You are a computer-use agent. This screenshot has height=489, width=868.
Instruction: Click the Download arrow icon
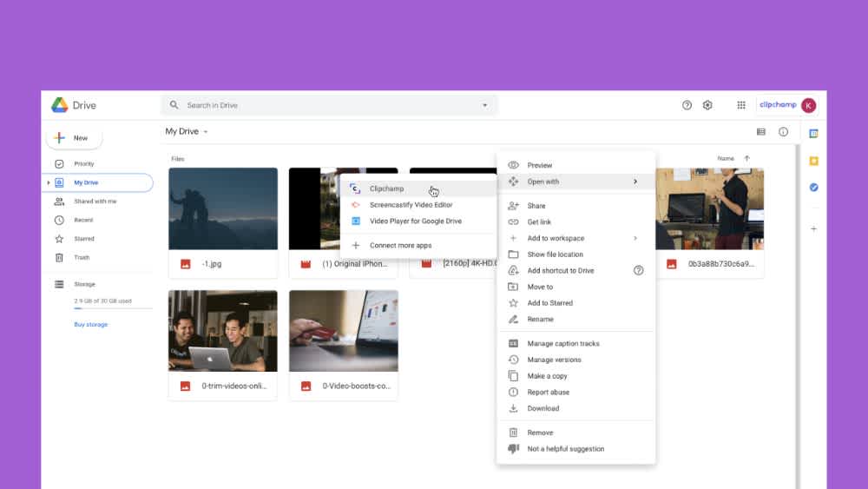tap(513, 408)
